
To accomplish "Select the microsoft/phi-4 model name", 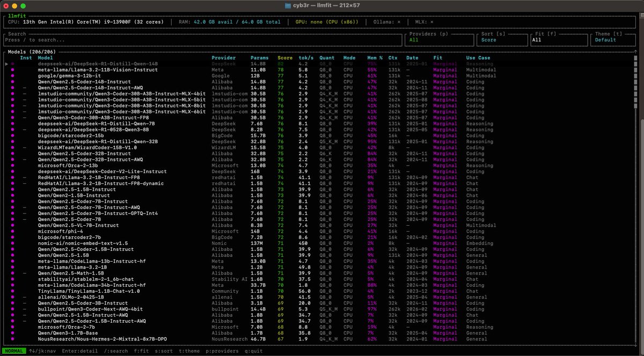I will point(60,231).
